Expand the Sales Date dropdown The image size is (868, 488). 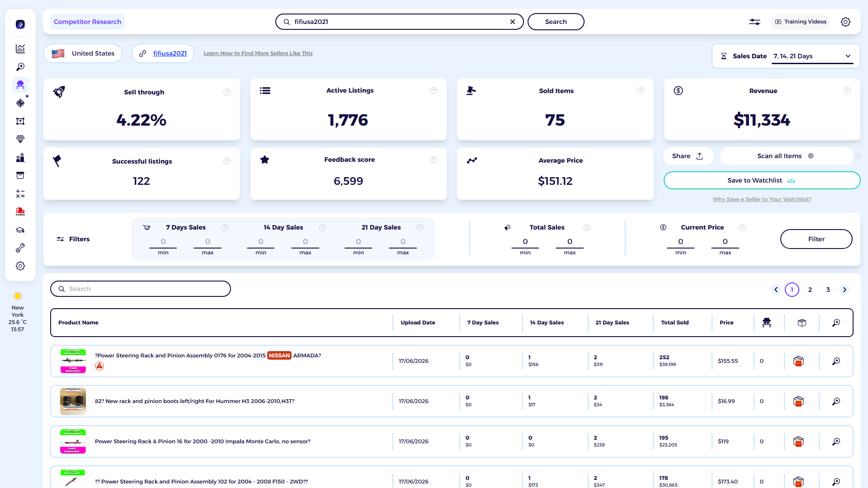pyautogui.click(x=812, y=56)
